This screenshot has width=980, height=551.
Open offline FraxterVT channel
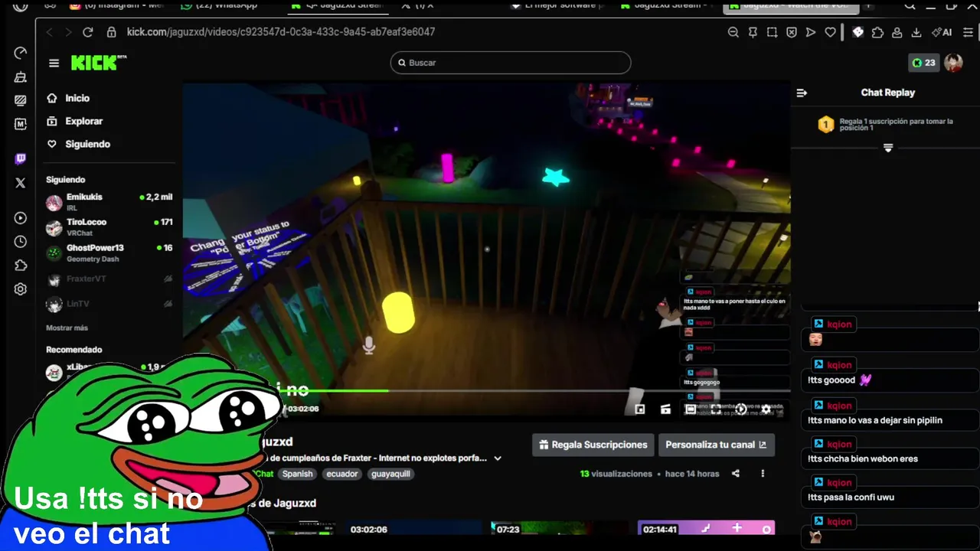tap(109, 279)
